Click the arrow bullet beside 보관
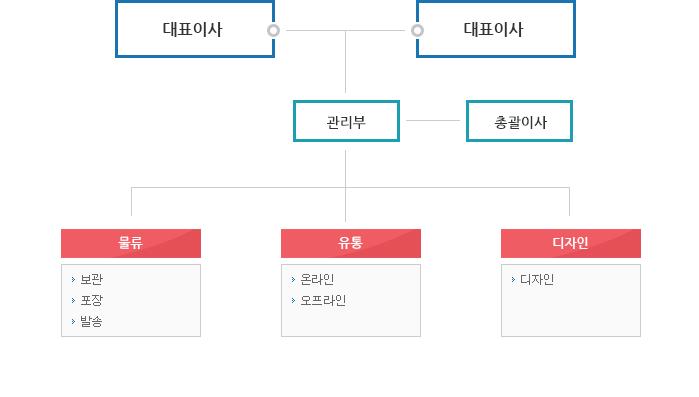 (x=73, y=279)
